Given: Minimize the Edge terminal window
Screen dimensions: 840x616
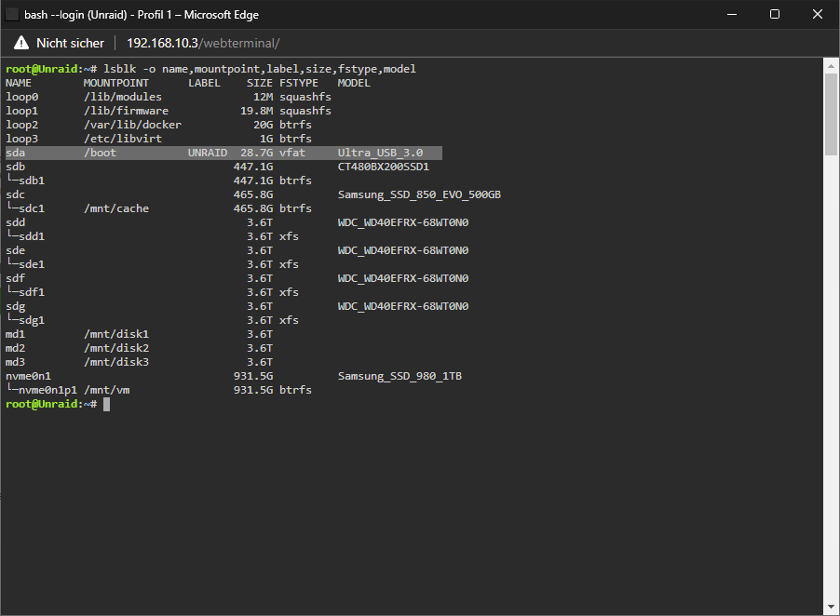Looking at the screenshot, I should click(732, 15).
